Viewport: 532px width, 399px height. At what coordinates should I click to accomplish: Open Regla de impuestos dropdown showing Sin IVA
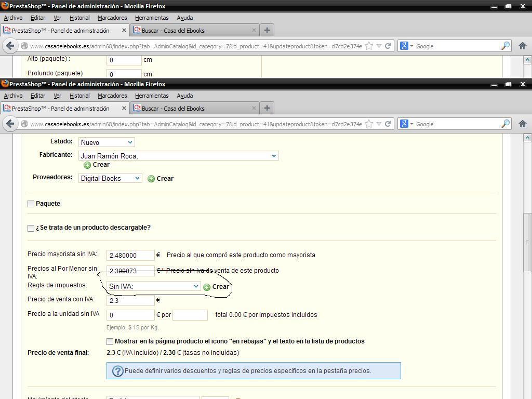click(x=153, y=286)
